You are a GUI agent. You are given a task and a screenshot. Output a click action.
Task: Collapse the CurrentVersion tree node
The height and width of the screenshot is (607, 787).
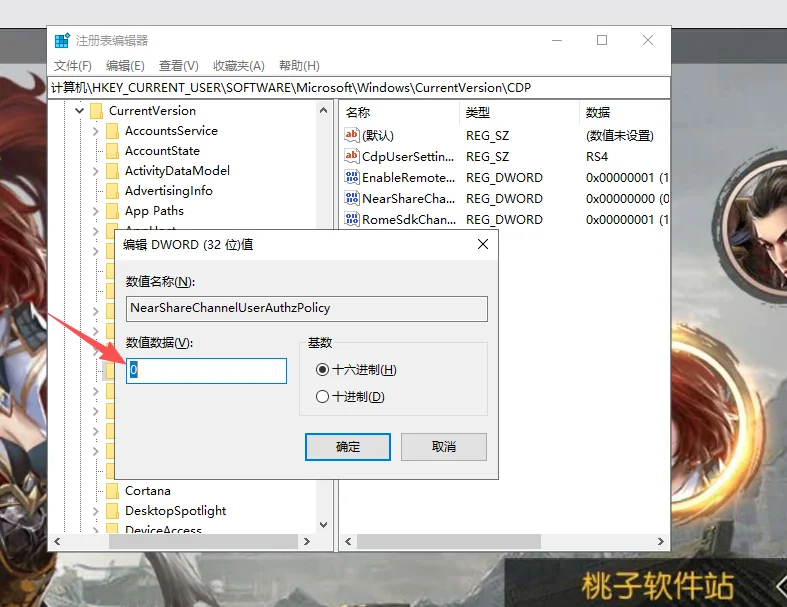(x=79, y=110)
